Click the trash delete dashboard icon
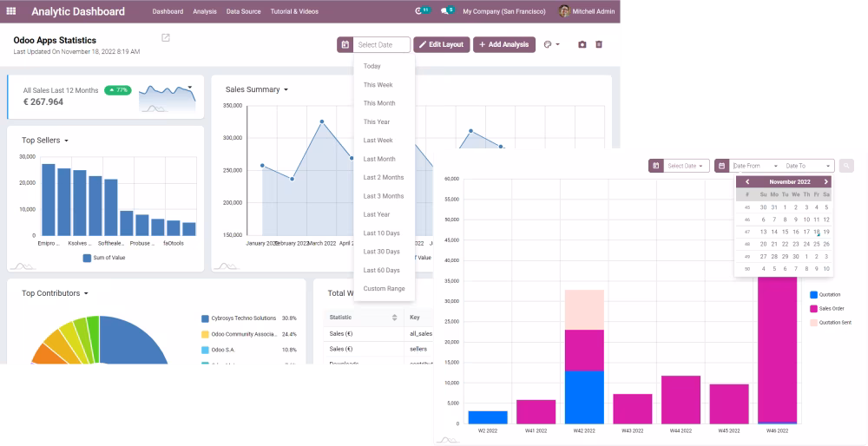The height and width of the screenshot is (446, 868). tap(598, 44)
